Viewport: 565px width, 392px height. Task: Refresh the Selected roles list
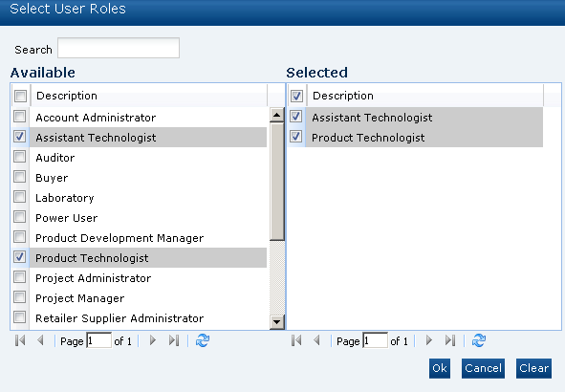(479, 340)
